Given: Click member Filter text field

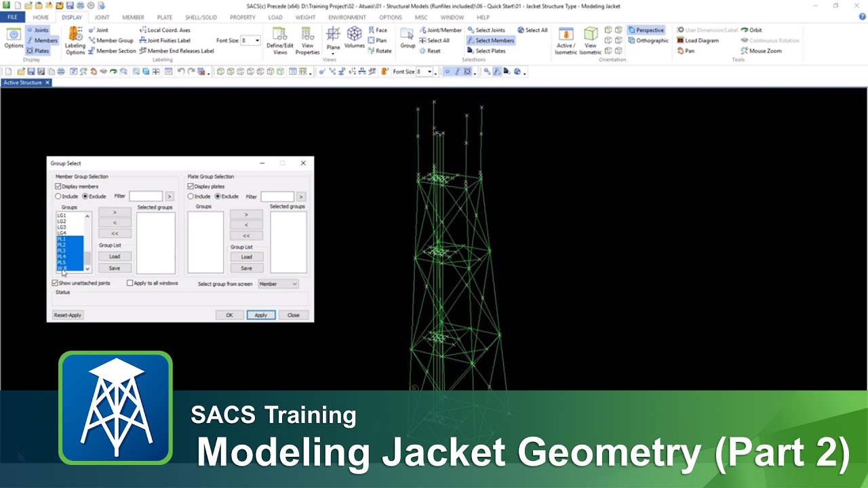Looking at the screenshot, I should 146,197.
